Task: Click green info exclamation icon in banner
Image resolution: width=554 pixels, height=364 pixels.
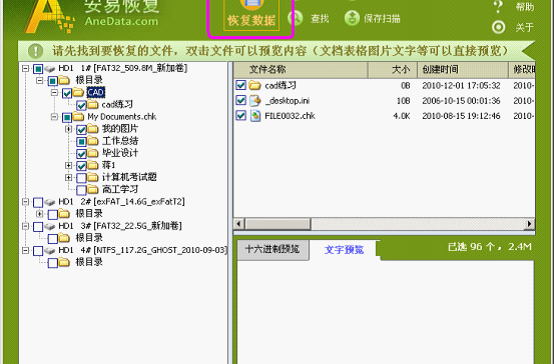Action: point(35,51)
